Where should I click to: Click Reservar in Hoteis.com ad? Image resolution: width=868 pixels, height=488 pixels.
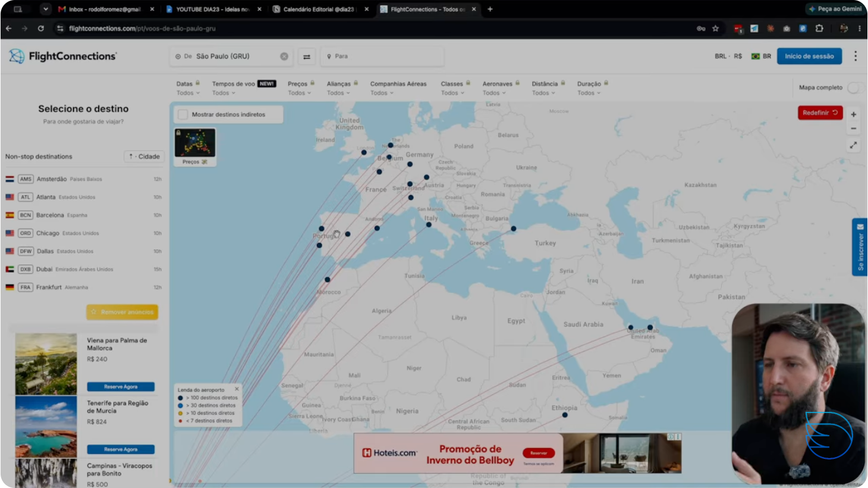click(539, 453)
